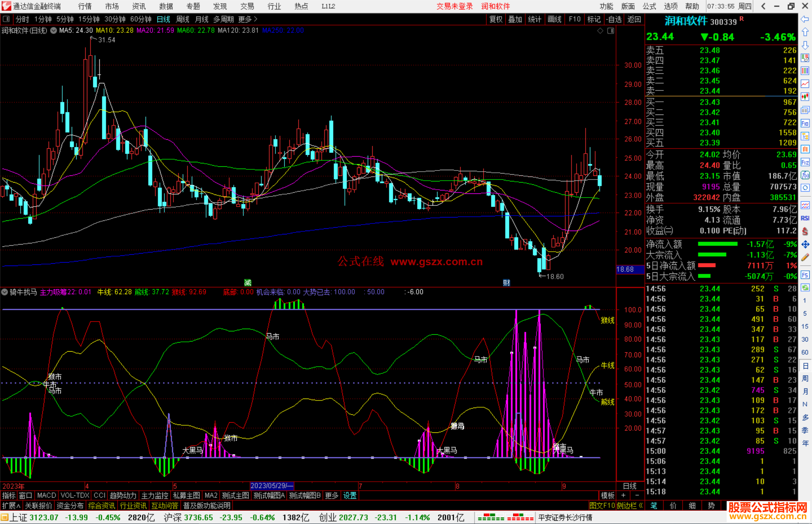Open the formula f(x) sidebar icon
This screenshot has height=524, width=812.
(805, 175)
